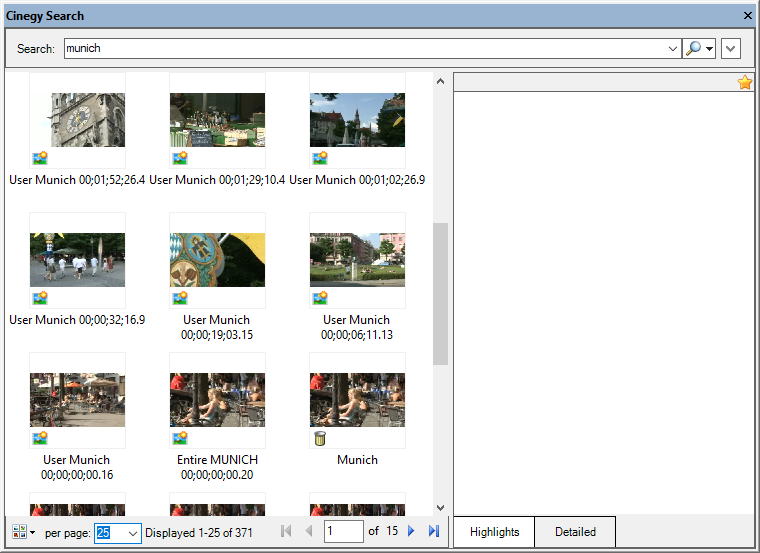760x553 pixels.
Task: Click the results scrollbar down arrow
Action: coord(440,507)
